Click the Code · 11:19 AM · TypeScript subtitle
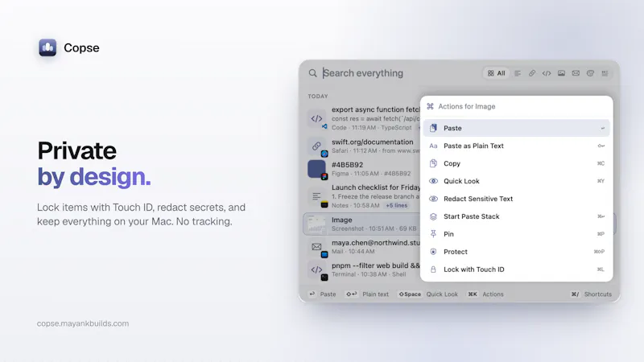 click(x=372, y=128)
